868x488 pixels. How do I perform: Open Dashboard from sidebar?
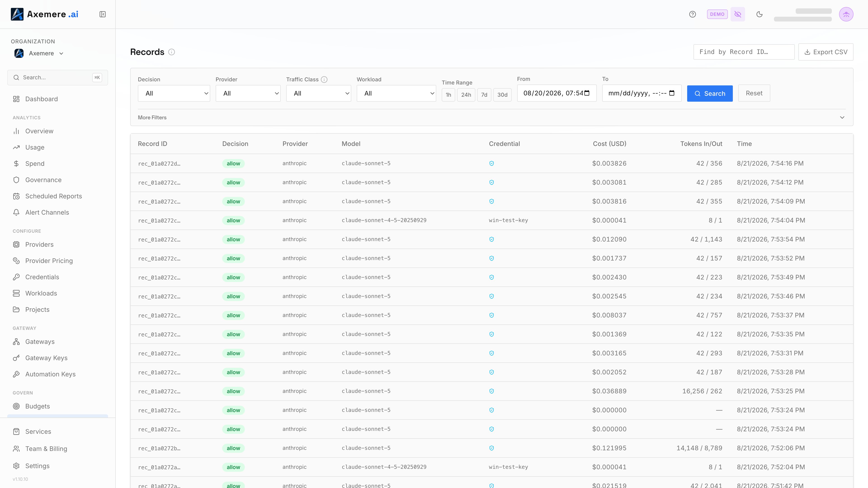[x=58, y=99]
